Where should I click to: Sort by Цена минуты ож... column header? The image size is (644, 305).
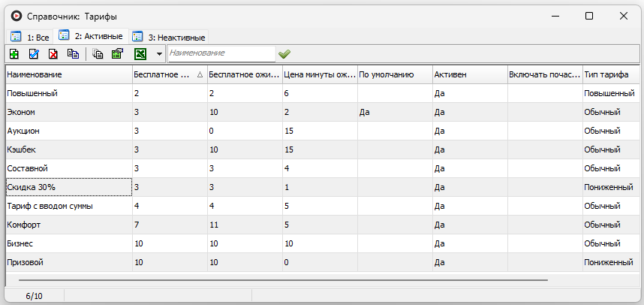(x=320, y=75)
